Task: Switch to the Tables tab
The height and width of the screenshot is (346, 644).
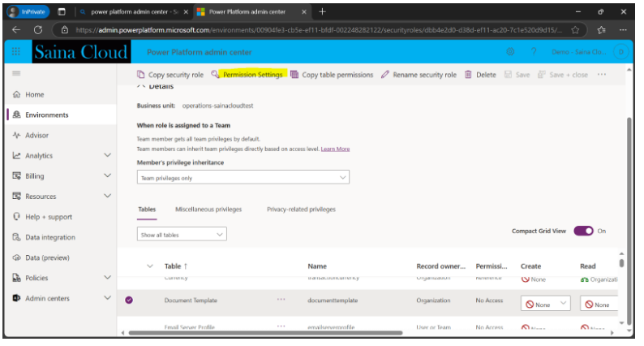Action: coord(147,210)
